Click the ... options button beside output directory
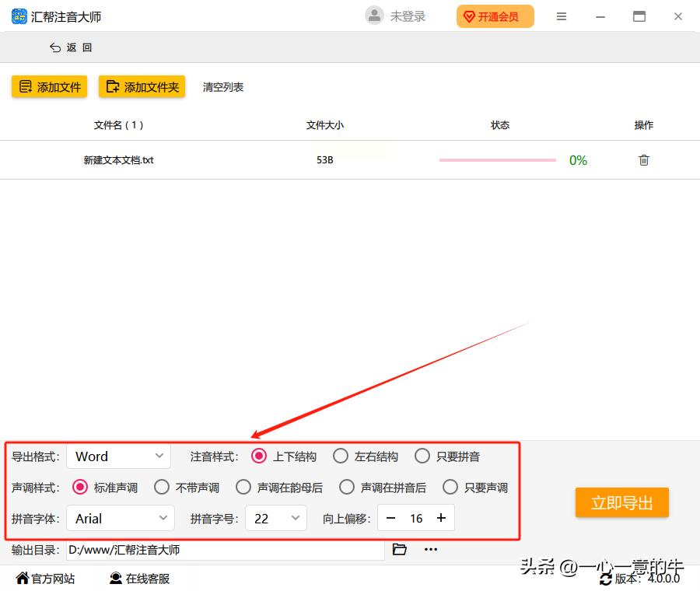700x591 pixels. tap(431, 549)
